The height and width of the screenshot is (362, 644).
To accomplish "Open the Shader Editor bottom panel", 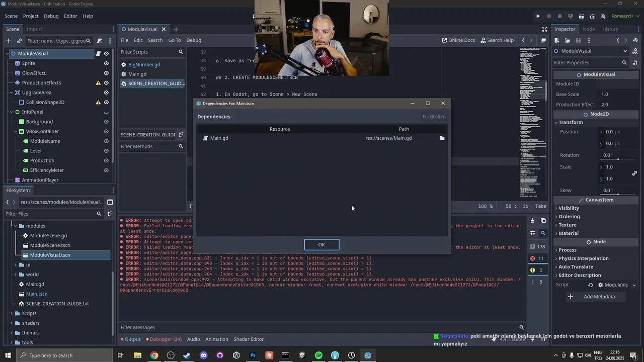I will click(x=249, y=339).
